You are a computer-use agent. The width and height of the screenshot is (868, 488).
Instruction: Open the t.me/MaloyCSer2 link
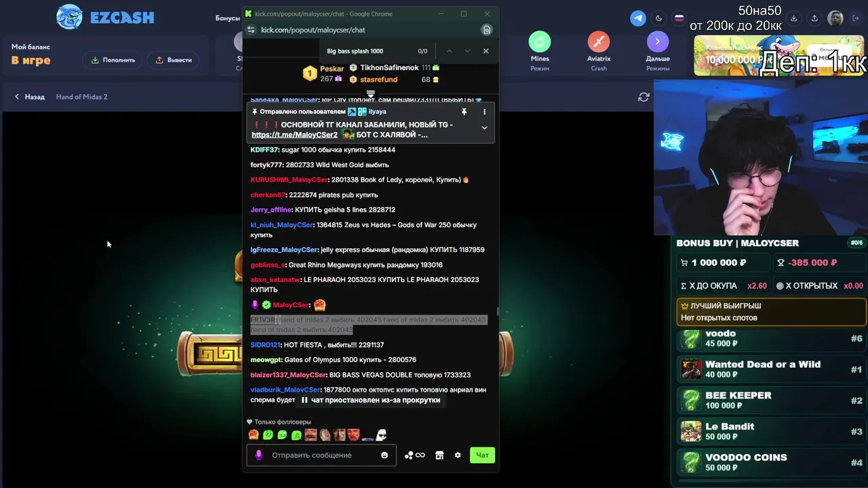coord(294,135)
